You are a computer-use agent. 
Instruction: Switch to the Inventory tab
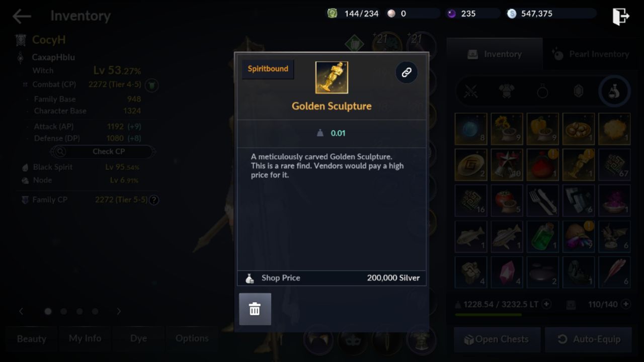click(495, 54)
